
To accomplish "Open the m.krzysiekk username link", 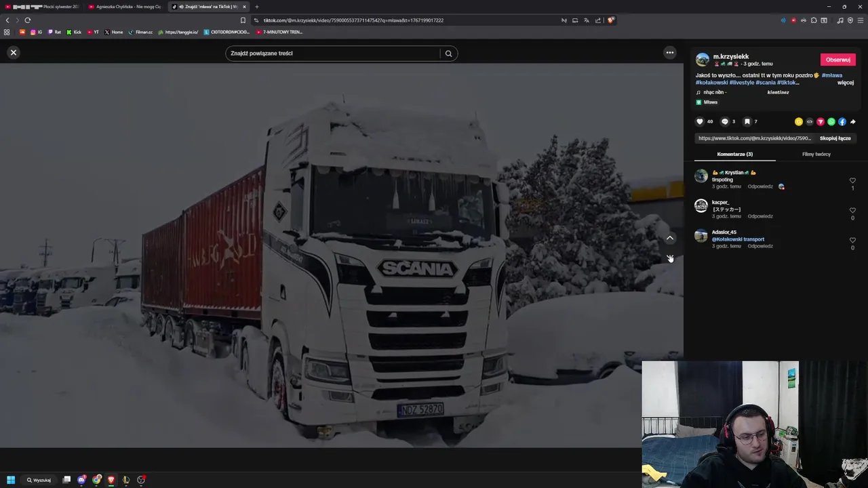I will click(x=731, y=56).
